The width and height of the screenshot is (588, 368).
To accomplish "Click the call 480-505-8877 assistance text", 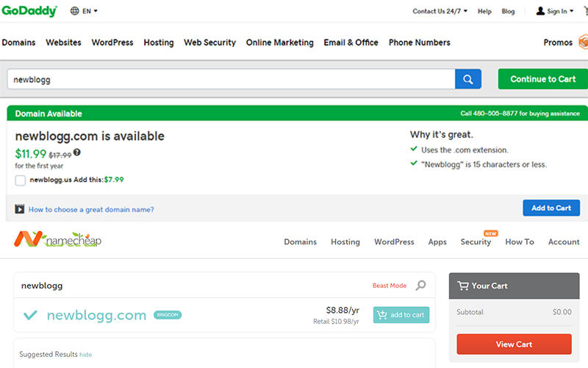I will point(520,113).
